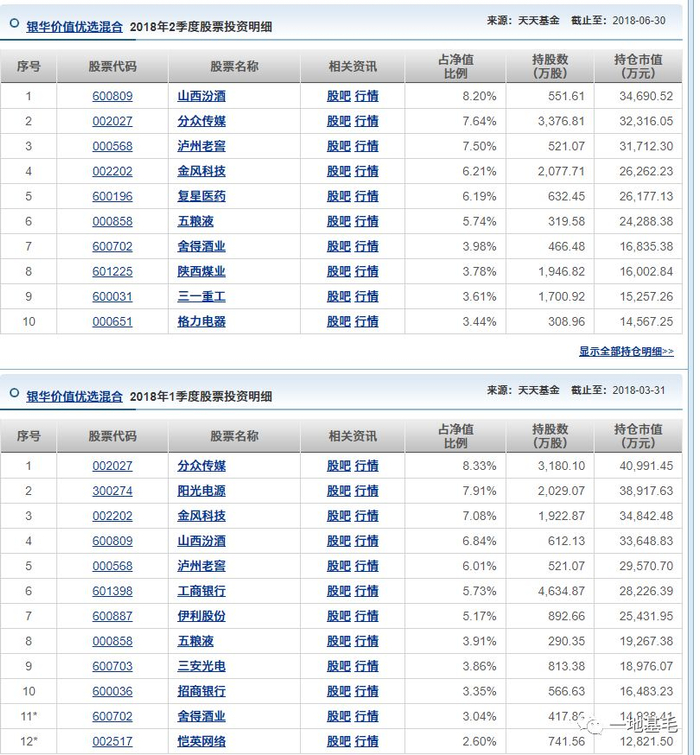Click 显示全部持仓明细>> link

click(x=626, y=351)
